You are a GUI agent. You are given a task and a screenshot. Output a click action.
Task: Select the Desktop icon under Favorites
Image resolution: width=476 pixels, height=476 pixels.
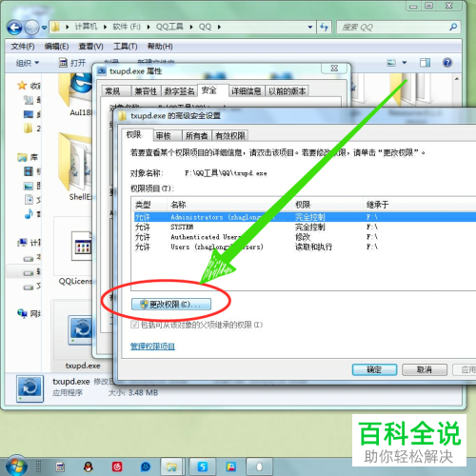pos(29,114)
